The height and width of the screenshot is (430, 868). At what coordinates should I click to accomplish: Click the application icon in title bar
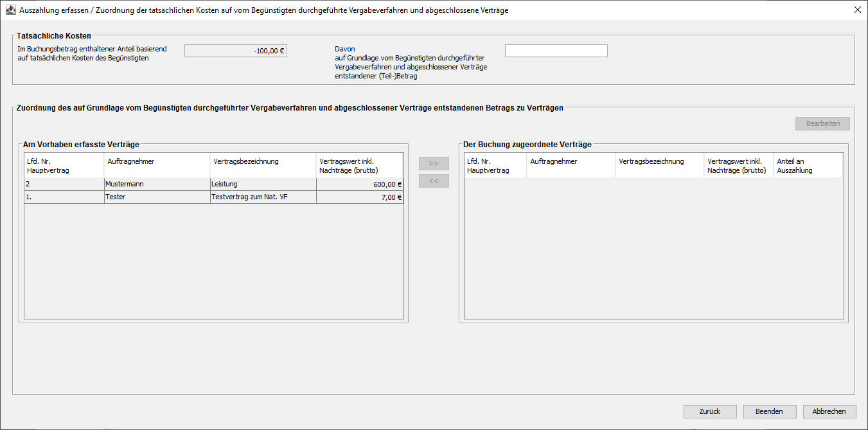pyautogui.click(x=10, y=10)
